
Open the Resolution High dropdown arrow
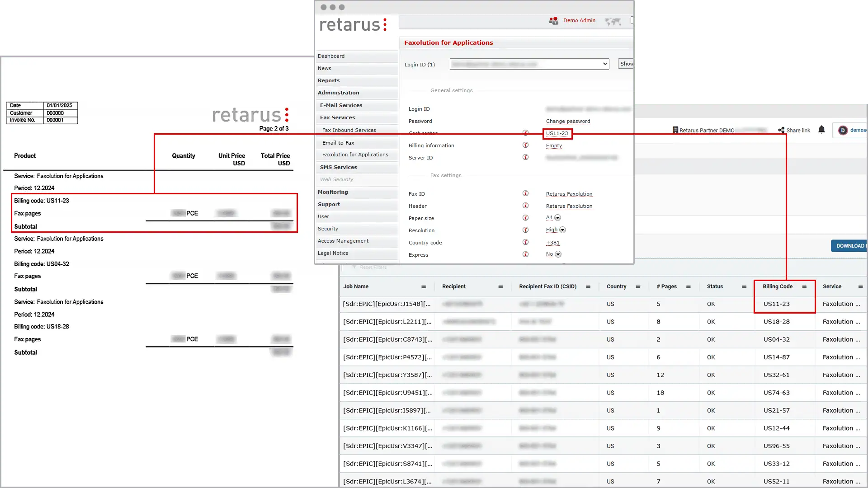pos(562,230)
